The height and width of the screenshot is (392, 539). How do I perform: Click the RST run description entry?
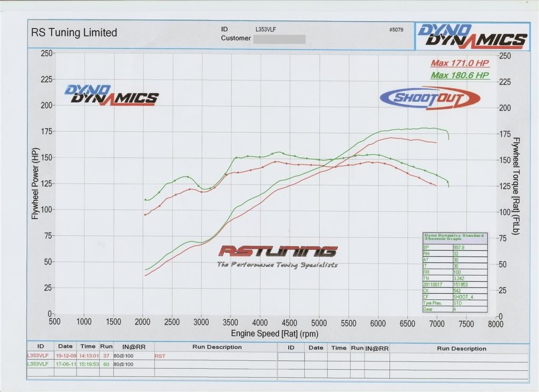(x=160, y=356)
